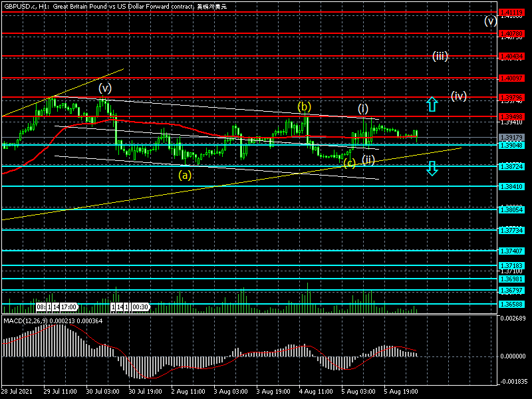This screenshot has height=399, width=532.
Task: Click the 1.39048 cyan price label
Action: click(511, 145)
